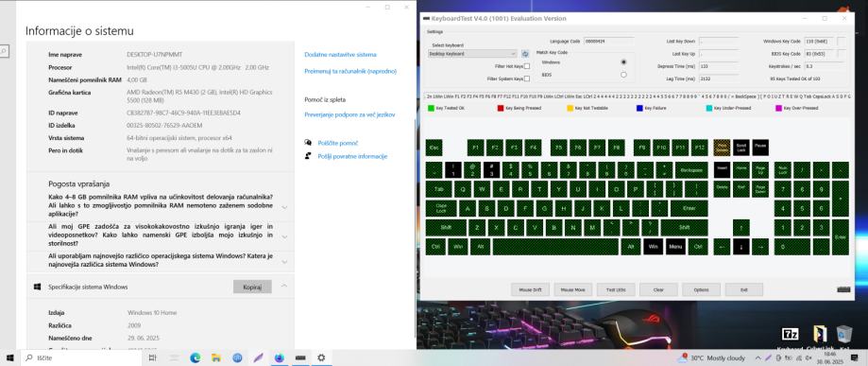Click the green Key Tested OK swatch
This screenshot has height=366, width=868.
(431, 108)
